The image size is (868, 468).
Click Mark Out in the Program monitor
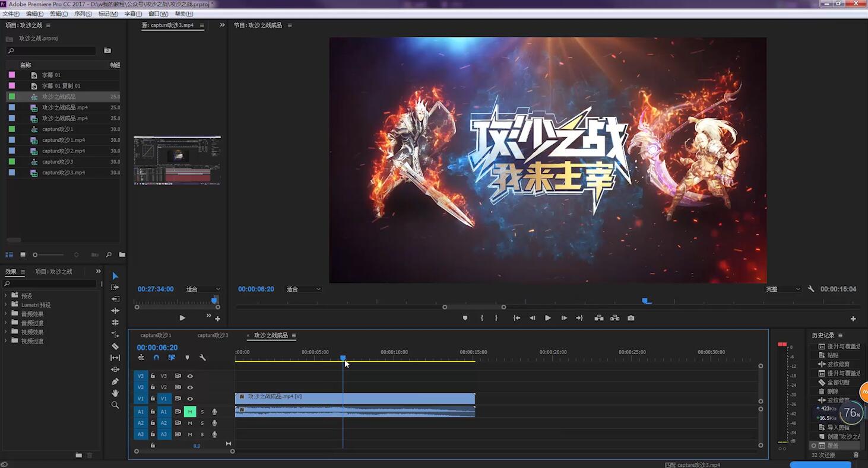(x=496, y=318)
